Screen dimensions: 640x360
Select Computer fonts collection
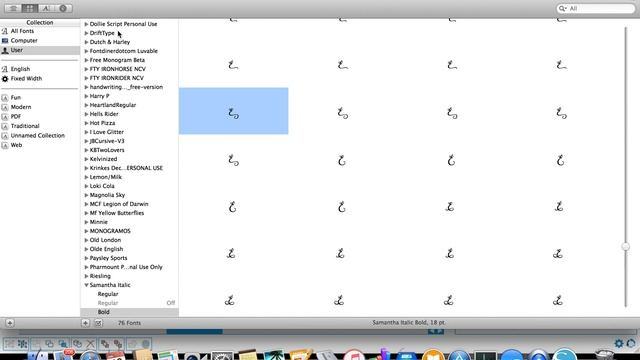coord(24,40)
